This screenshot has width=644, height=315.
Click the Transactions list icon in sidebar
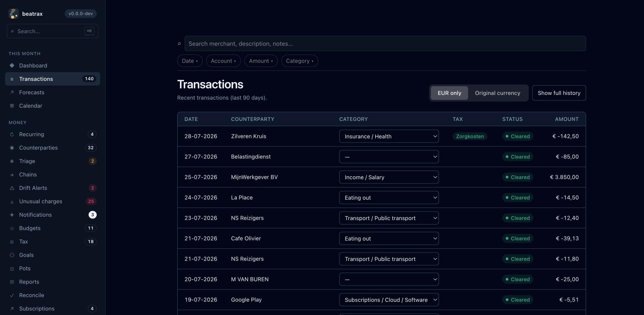pos(12,79)
